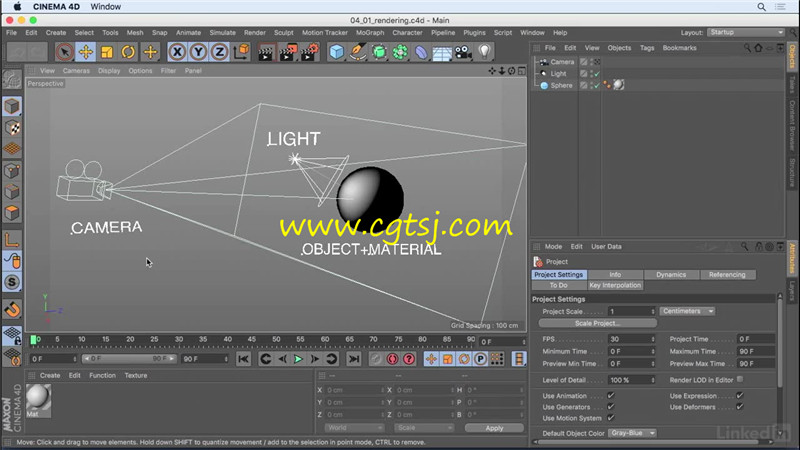Activate the Rotate tool
This screenshot has height=450, width=800.
click(128, 52)
